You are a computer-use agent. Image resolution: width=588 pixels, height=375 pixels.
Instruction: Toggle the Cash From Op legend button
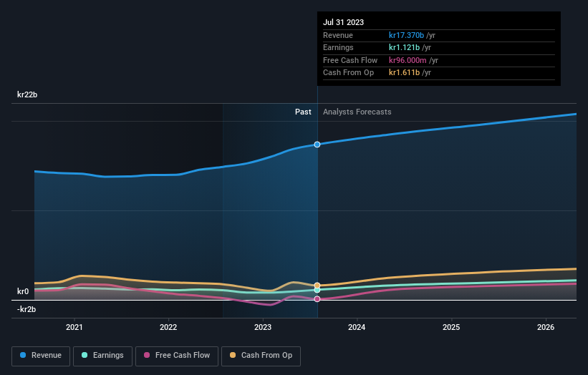click(261, 356)
